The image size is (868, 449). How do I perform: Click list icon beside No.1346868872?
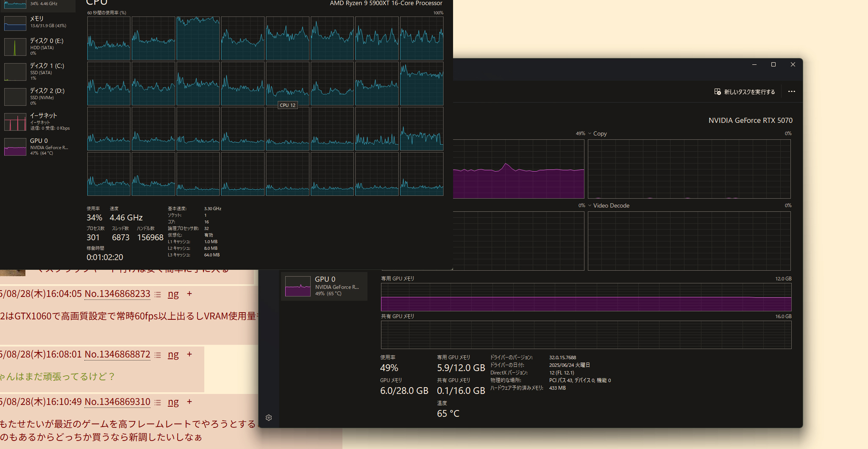(158, 355)
